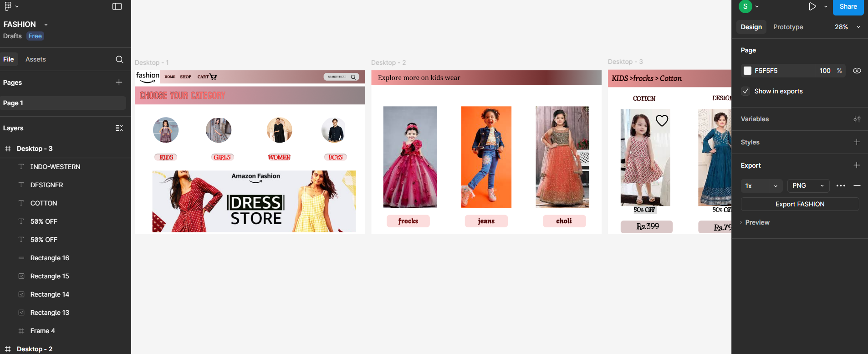
Task: Click the jeans button in Desktop 2
Action: point(486,221)
